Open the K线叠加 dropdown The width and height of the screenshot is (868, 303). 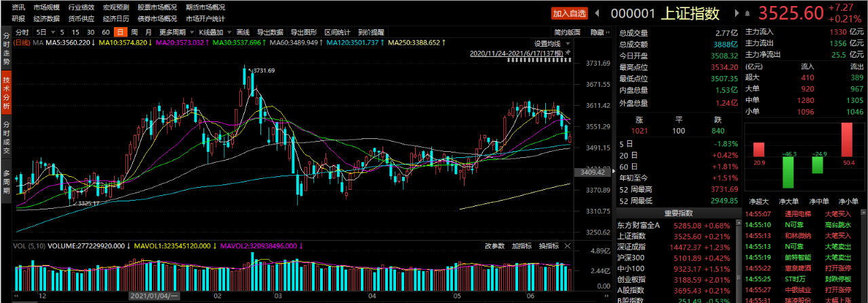point(215,32)
